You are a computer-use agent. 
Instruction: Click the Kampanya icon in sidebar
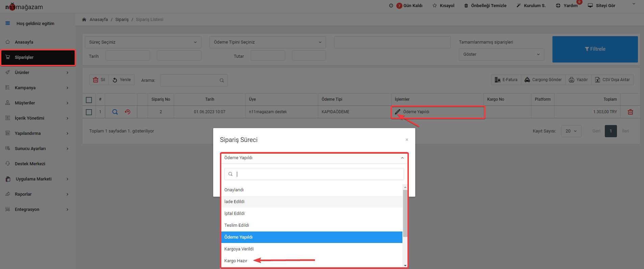tap(7, 88)
